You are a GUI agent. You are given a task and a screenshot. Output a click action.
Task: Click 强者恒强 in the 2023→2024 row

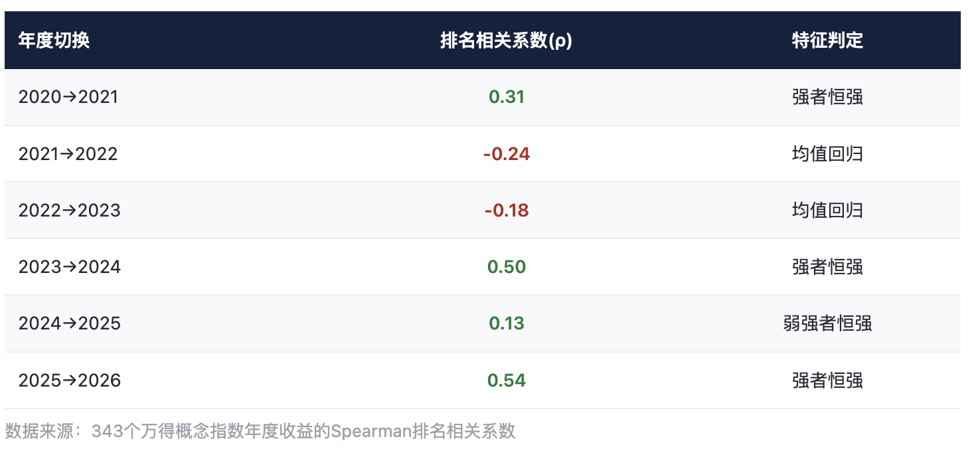click(x=827, y=267)
